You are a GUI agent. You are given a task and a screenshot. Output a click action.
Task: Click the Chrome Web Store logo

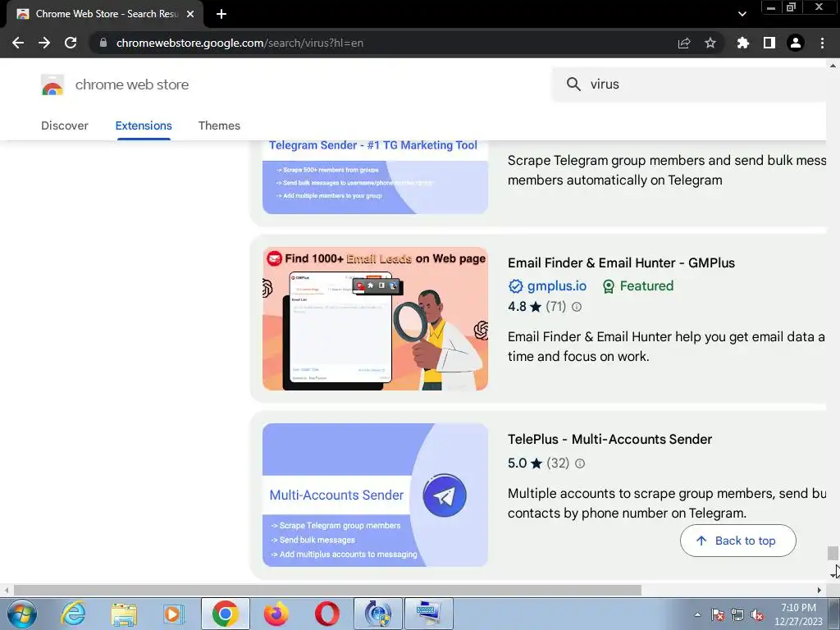(52, 84)
